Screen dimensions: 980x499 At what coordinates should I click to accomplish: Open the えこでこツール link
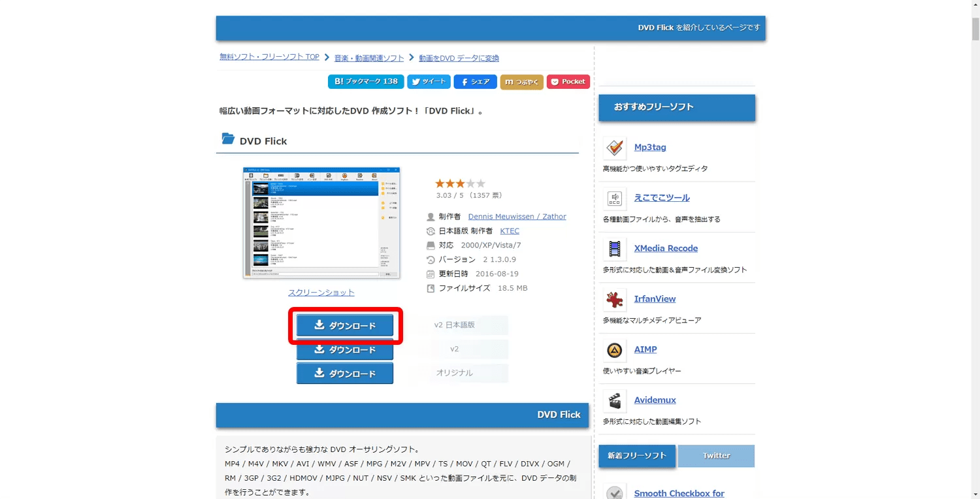662,198
